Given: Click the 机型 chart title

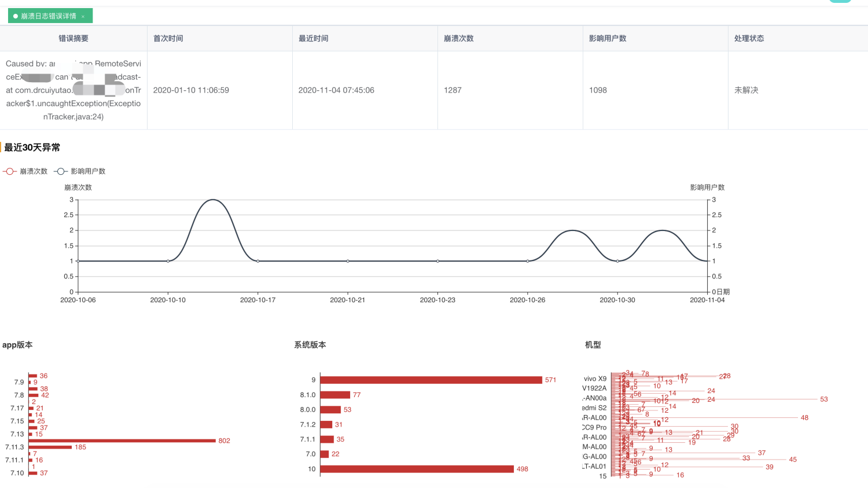Looking at the screenshot, I should tap(593, 345).
